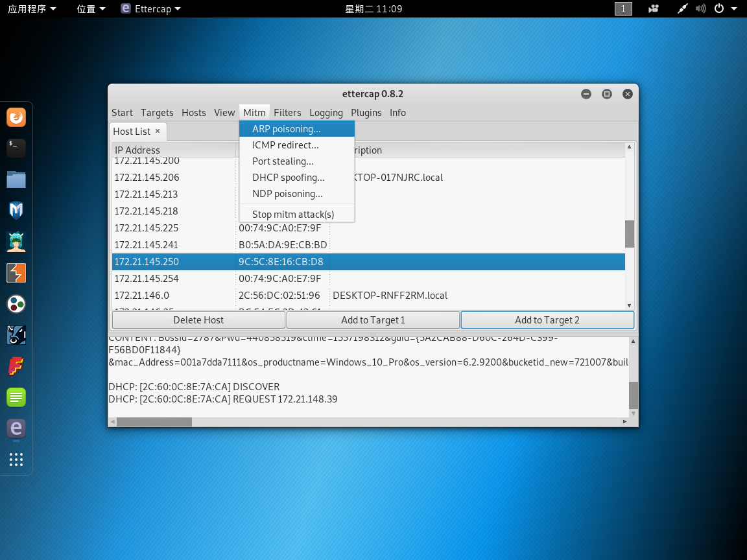Expand the Ettercap top bar dropdown

150,8
